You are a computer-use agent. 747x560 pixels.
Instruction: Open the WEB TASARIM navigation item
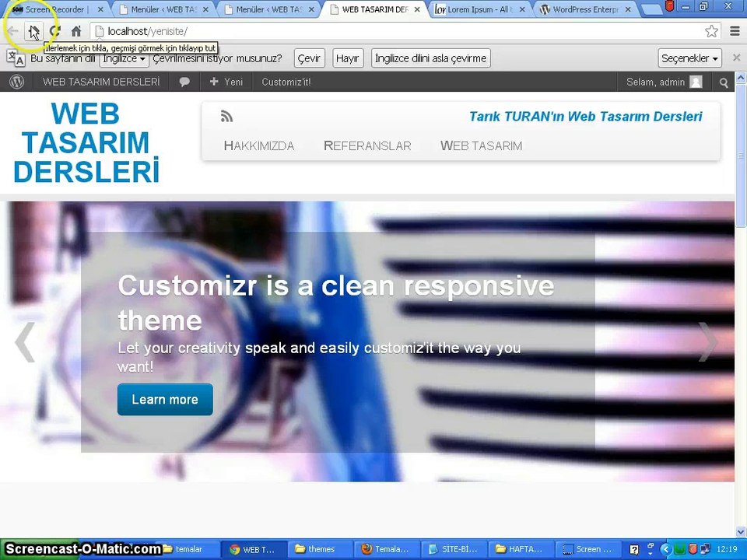pos(481,145)
